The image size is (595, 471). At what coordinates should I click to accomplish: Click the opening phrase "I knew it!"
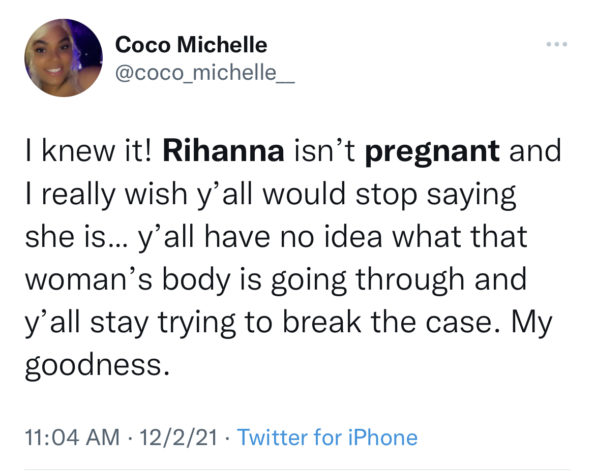pyautogui.click(x=88, y=151)
